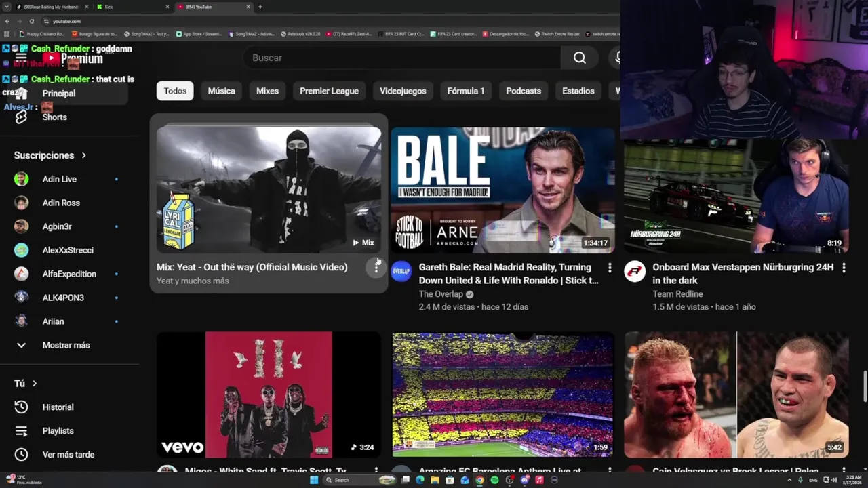The width and height of the screenshot is (868, 488).
Task: Open Adin Live subscription channel
Action: point(69,179)
